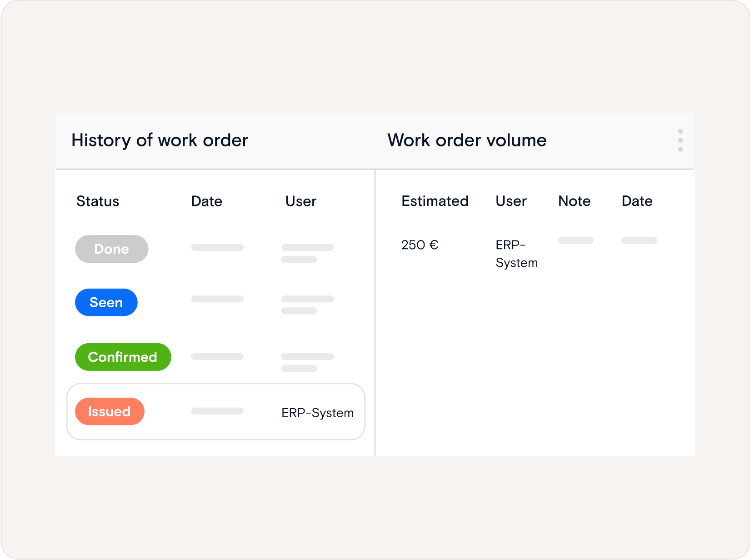
Task: Click the Estimated column header
Action: click(435, 201)
